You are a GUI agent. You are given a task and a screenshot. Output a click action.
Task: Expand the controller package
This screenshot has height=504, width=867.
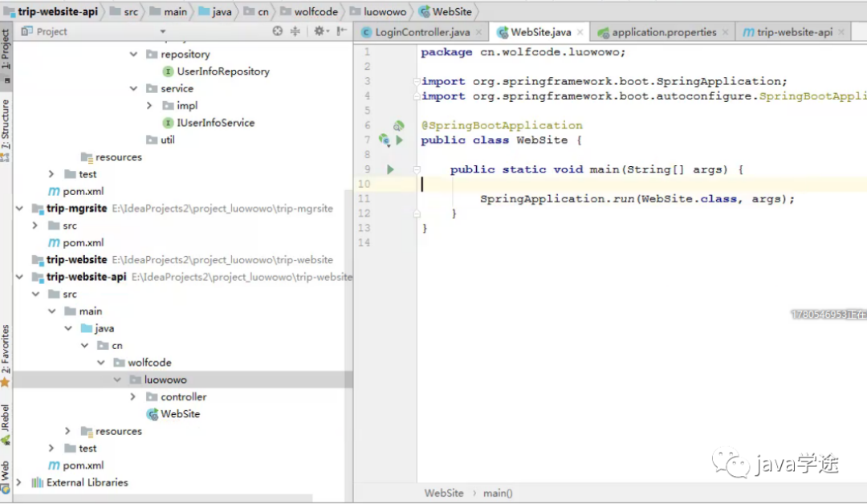[133, 397]
